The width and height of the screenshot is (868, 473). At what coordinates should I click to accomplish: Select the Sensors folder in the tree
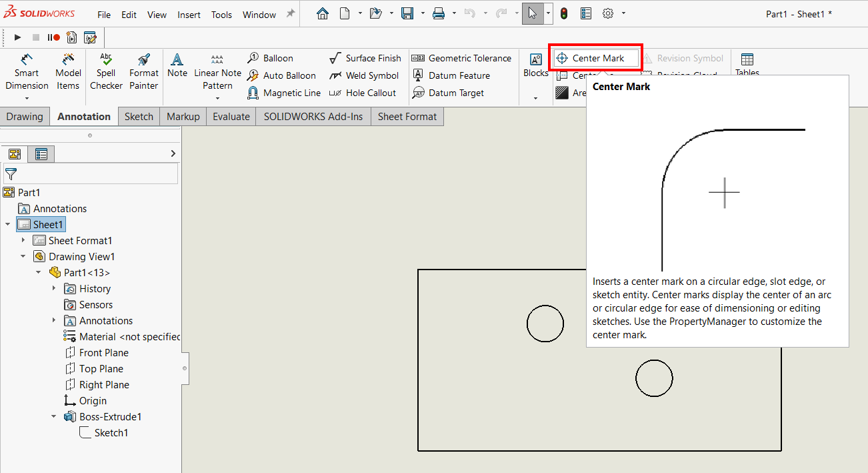[x=89, y=304]
